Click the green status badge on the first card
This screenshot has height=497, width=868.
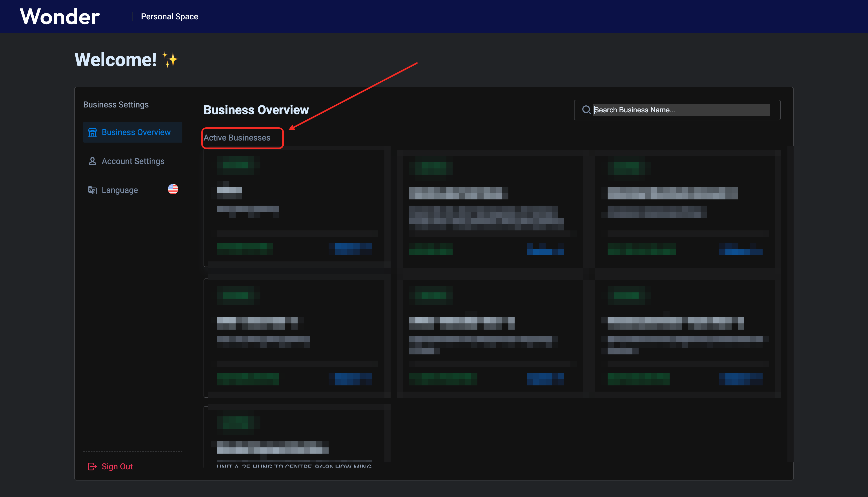(236, 165)
